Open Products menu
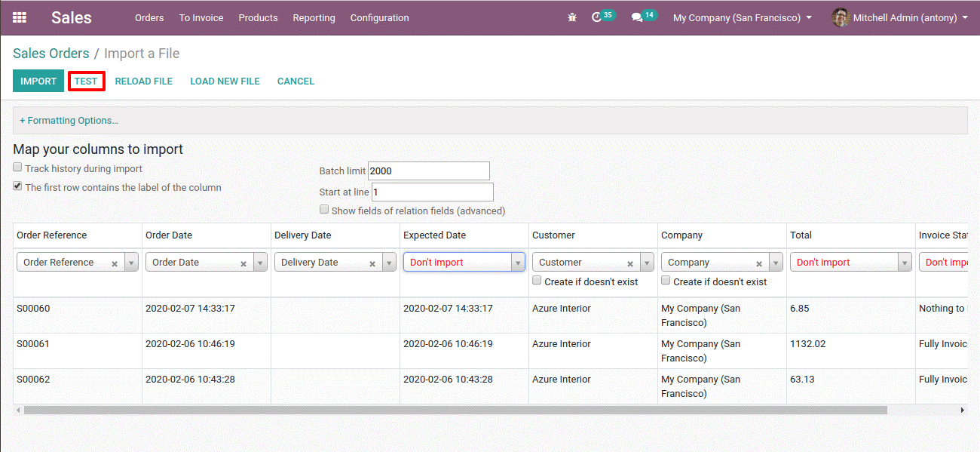Screen dimensions: 980x452 click(258, 17)
